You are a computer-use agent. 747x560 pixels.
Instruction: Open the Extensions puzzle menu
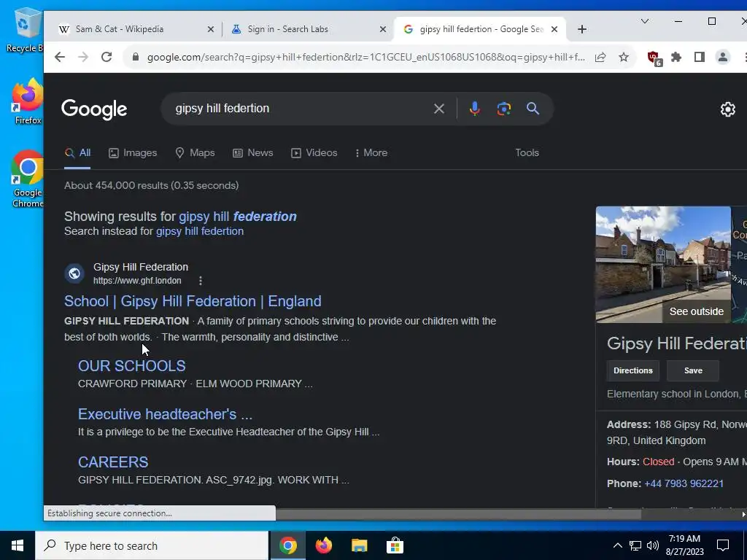pyautogui.click(x=676, y=57)
